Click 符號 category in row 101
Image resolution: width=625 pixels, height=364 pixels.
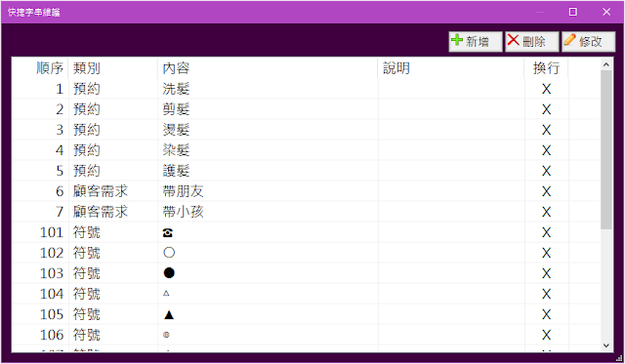[x=87, y=232]
